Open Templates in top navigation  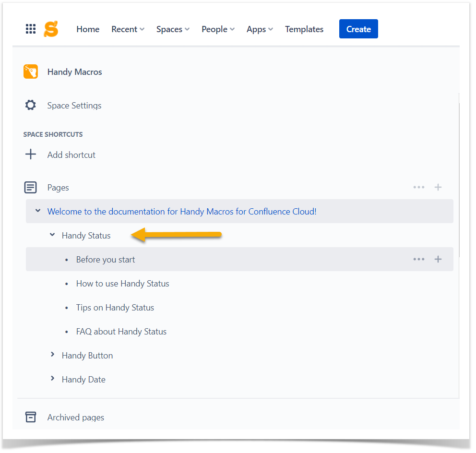[304, 29]
